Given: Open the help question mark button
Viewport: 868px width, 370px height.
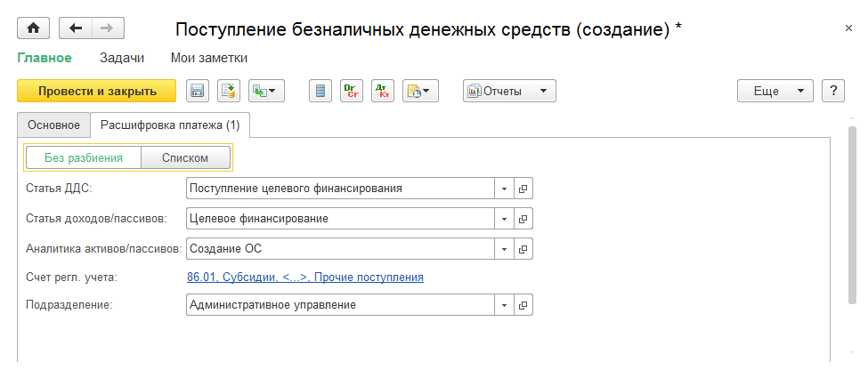Looking at the screenshot, I should point(833,91).
